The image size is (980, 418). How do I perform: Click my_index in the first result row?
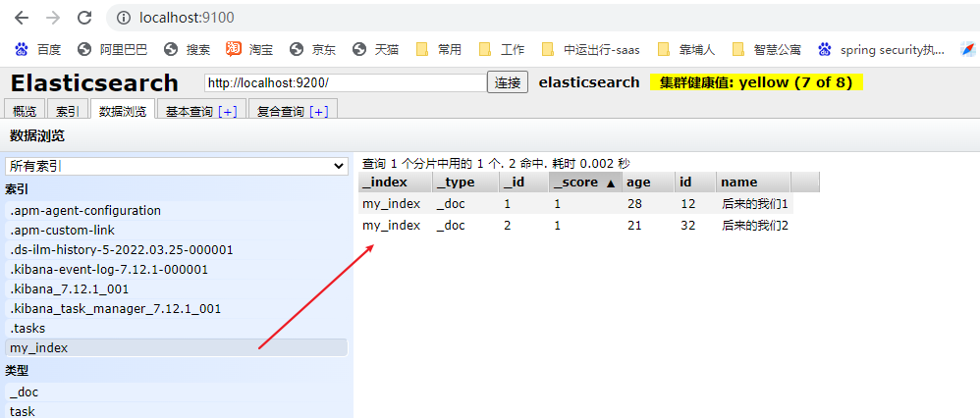391,204
